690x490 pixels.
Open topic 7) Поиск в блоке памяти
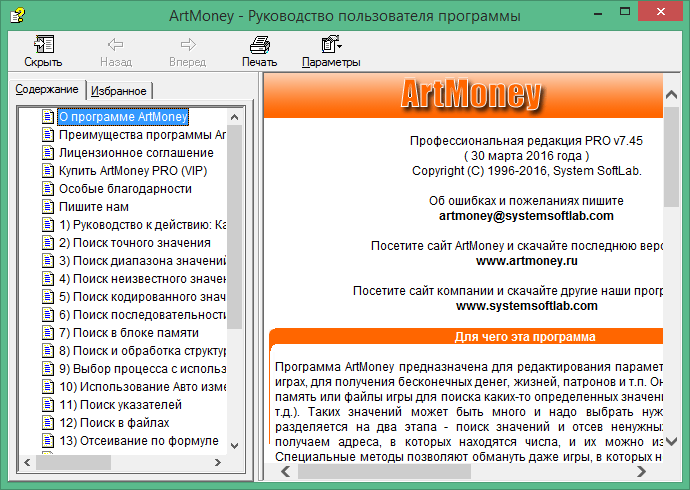coord(129,333)
